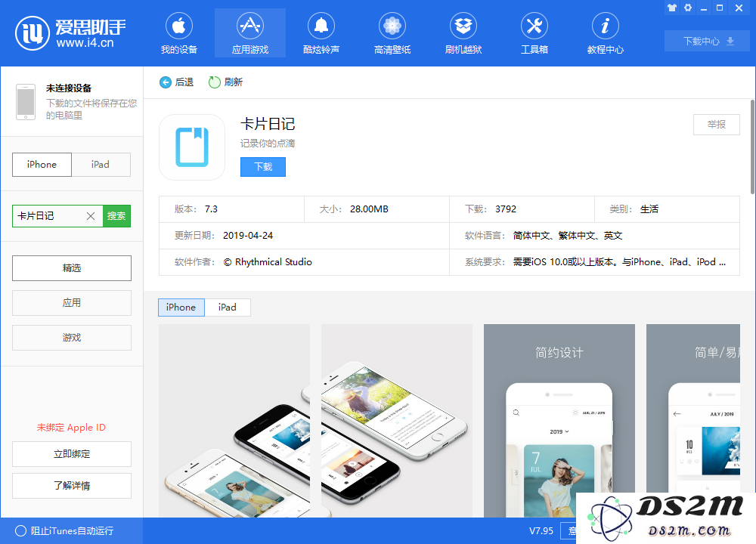Show iPad screenshots tab

tap(228, 308)
